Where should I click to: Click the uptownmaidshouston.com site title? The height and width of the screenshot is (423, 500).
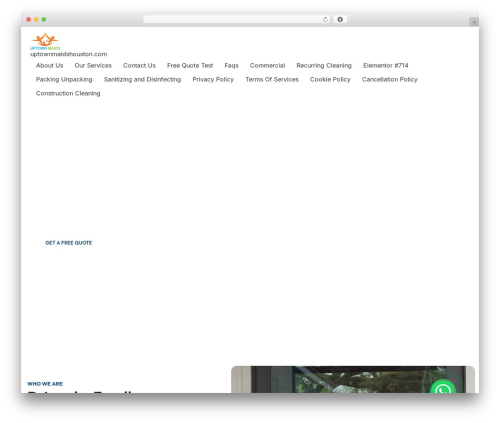[x=69, y=54]
